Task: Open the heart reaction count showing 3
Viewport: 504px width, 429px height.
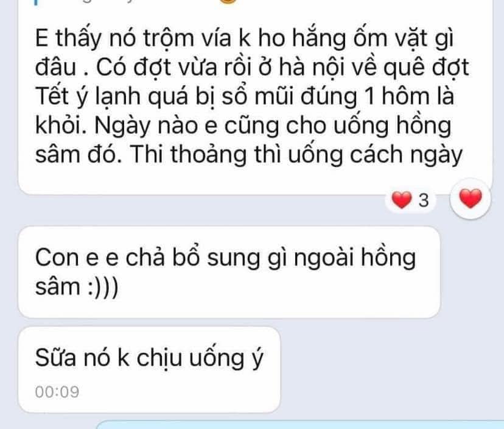Action: click(410, 200)
